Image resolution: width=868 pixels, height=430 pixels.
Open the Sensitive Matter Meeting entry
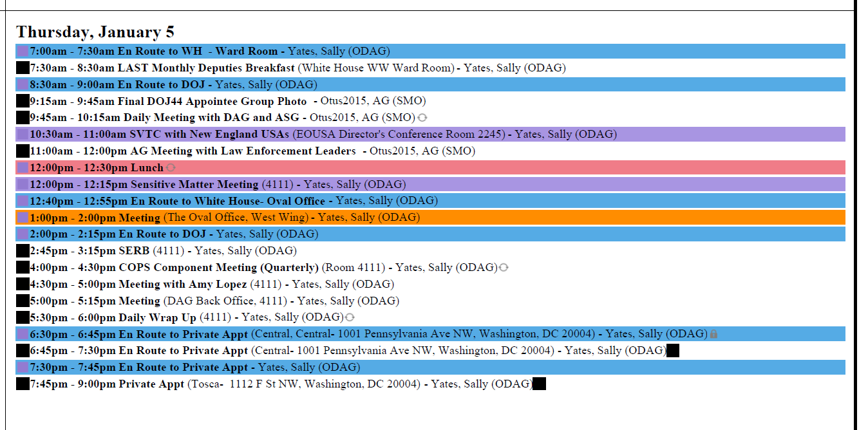[x=430, y=184]
